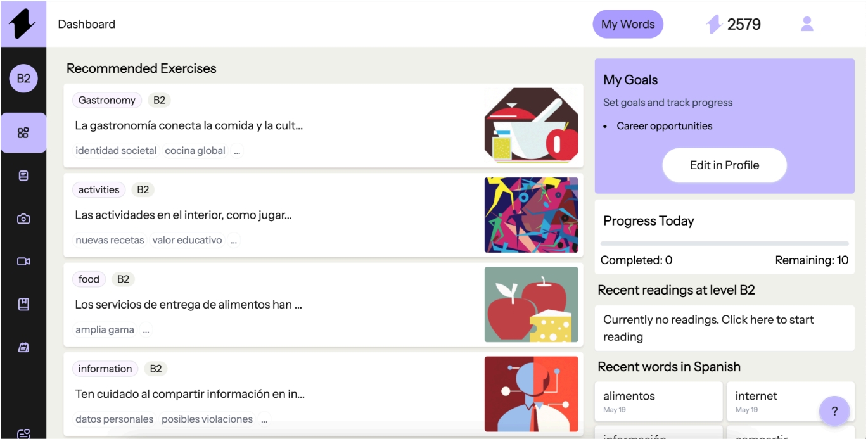Click the app logo in top-left corner
The width and height of the screenshot is (868, 439).
click(23, 23)
